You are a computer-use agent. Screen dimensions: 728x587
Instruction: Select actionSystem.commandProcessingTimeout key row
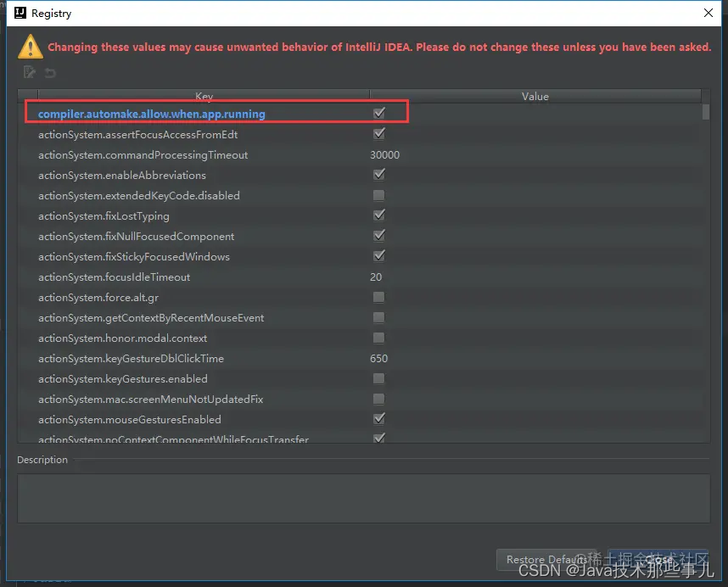[143, 155]
